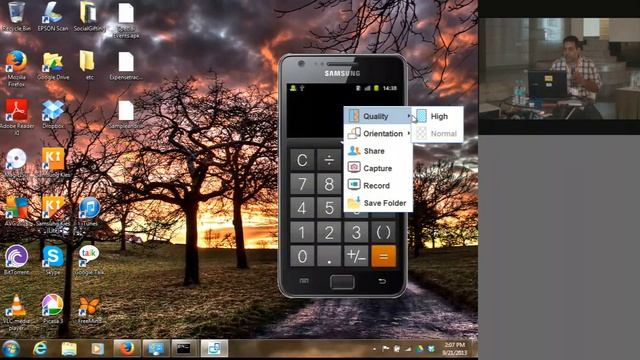Open Skype desktop shortcut

click(53, 260)
